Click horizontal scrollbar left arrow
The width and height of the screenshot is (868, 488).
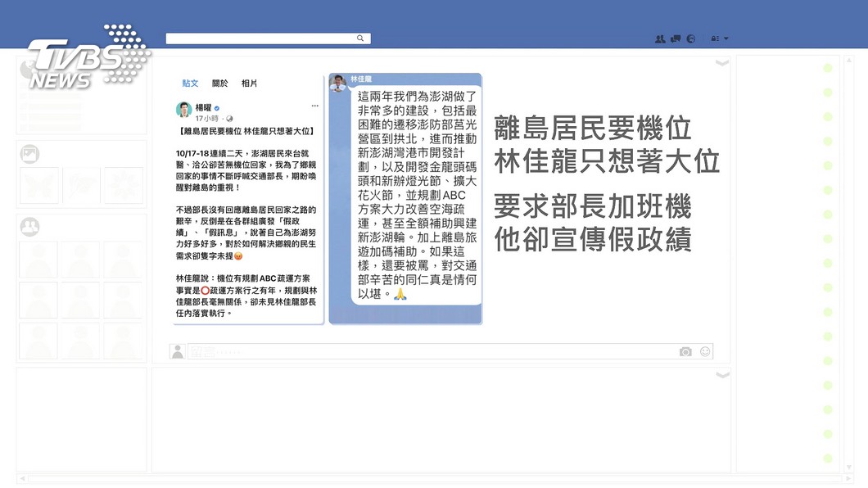pyautogui.click(x=22, y=478)
